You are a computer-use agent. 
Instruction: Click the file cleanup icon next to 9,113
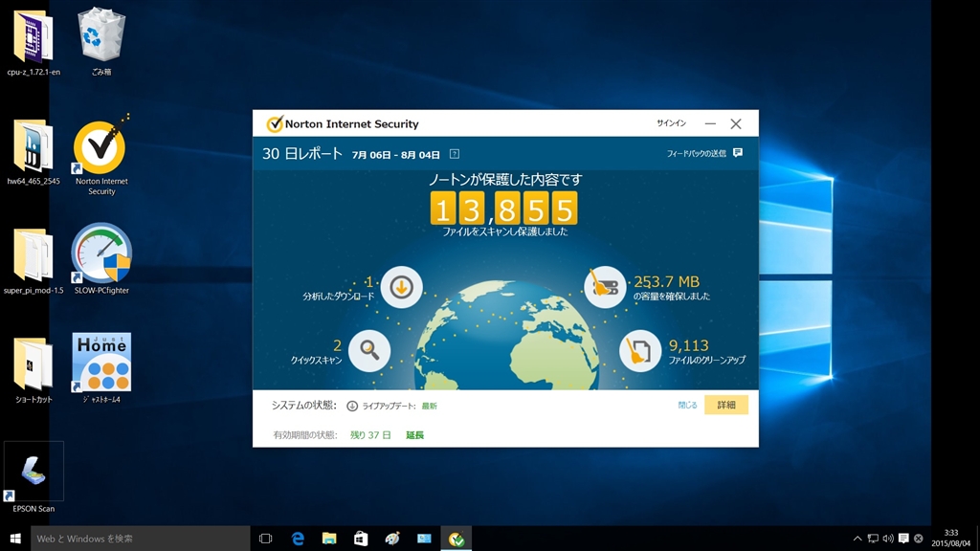(x=640, y=351)
